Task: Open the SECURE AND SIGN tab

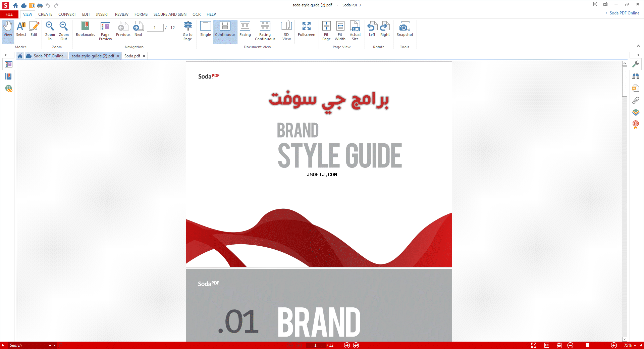Action: click(x=170, y=14)
